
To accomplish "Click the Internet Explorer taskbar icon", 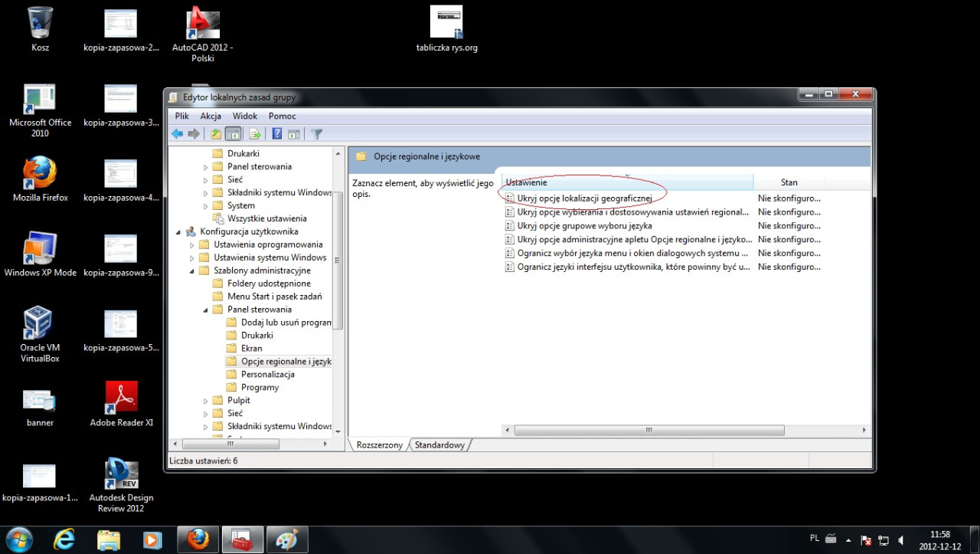I will (x=64, y=539).
